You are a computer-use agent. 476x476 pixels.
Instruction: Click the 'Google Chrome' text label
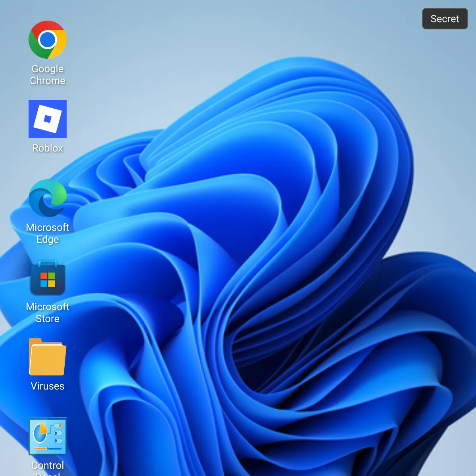click(x=48, y=75)
